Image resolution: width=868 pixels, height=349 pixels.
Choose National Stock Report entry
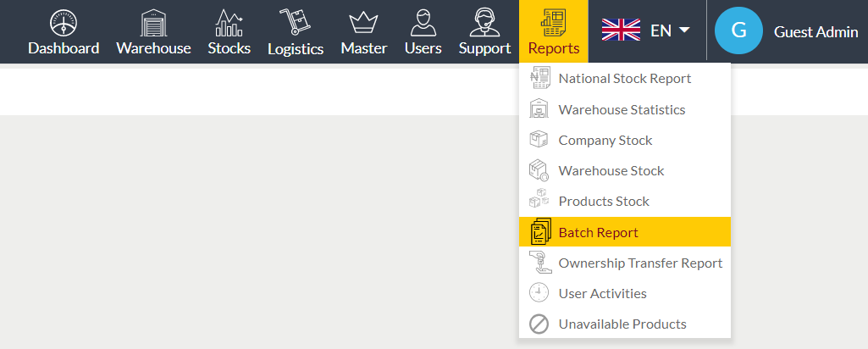click(625, 78)
